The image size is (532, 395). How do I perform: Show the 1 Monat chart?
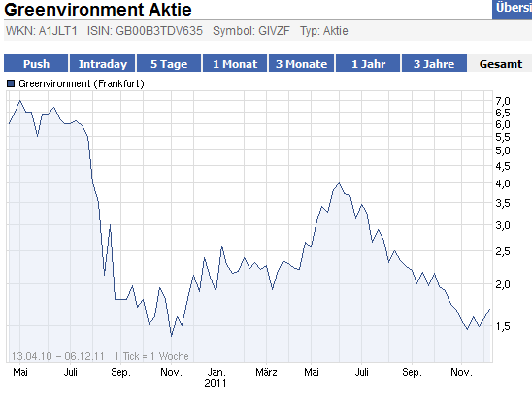pyautogui.click(x=235, y=63)
